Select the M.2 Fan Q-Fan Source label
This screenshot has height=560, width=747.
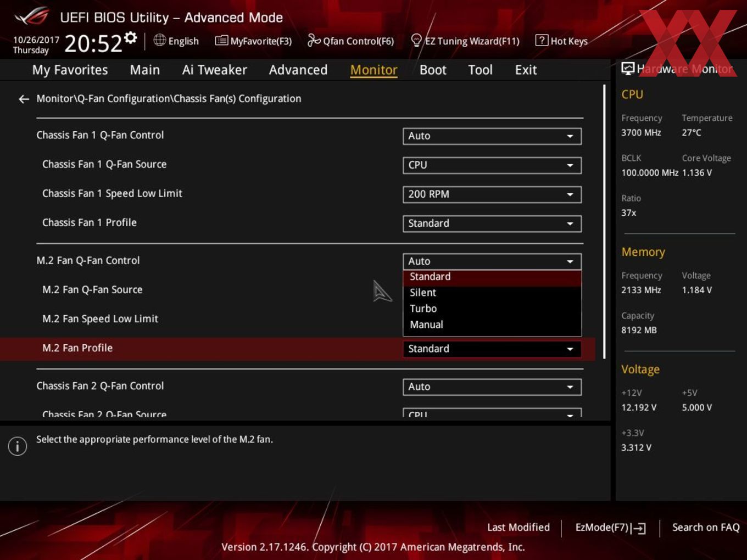[92, 289]
